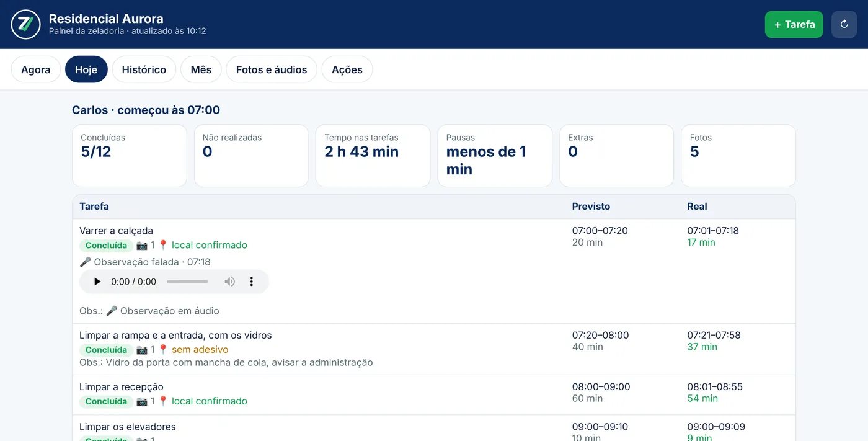This screenshot has width=868, height=441.
Task: Click the microphone icon next to Observação falada
Action: [85, 262]
